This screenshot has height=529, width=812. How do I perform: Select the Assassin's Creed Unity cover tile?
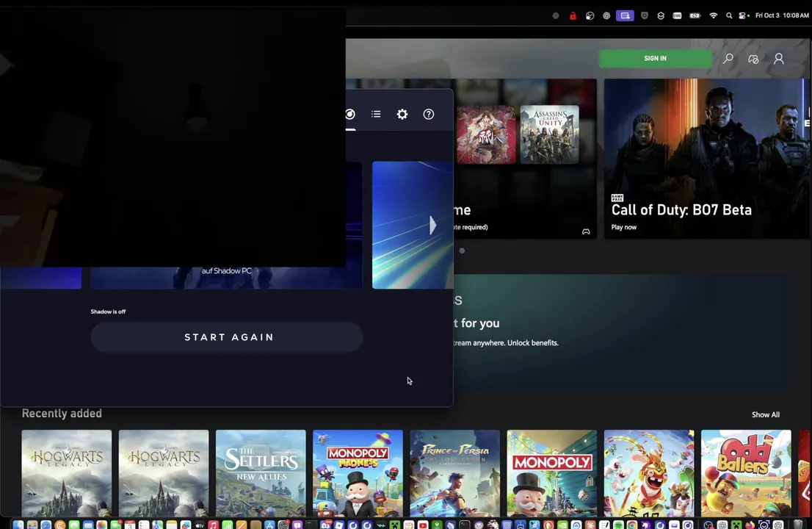pyautogui.click(x=549, y=134)
